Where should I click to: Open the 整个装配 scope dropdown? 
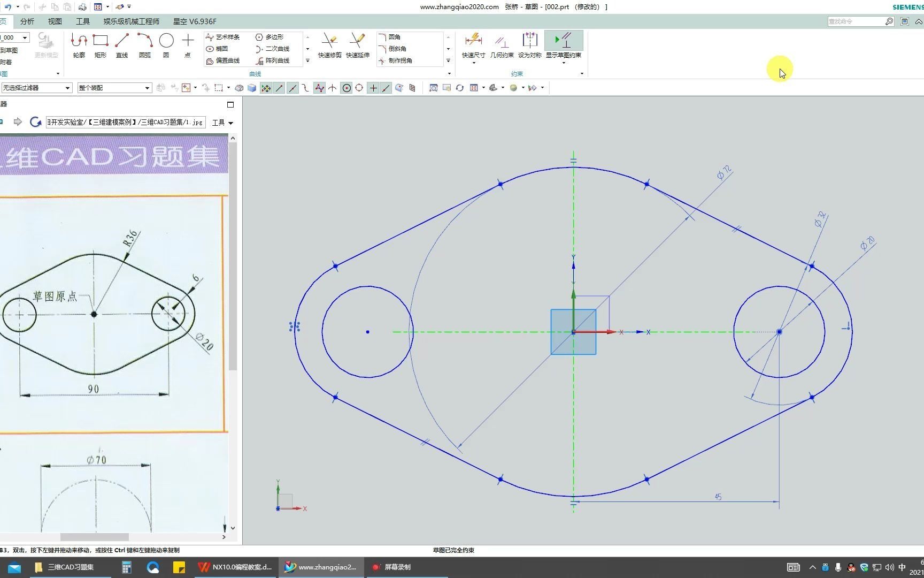click(147, 87)
